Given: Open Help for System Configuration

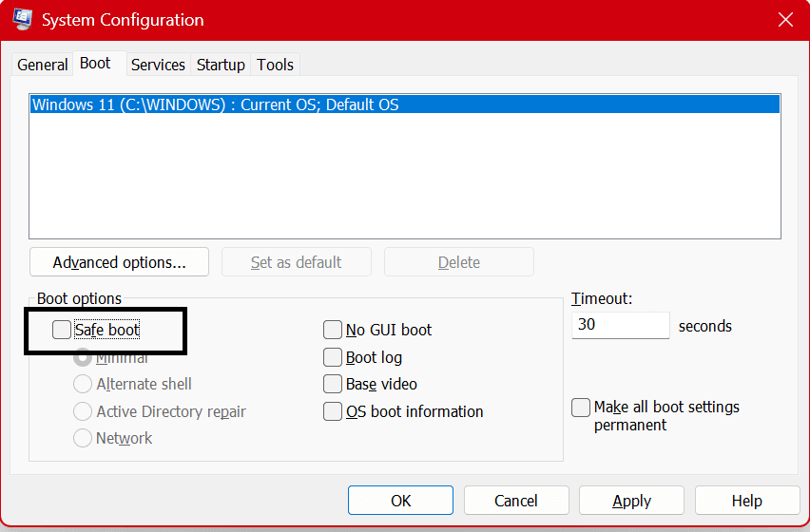Looking at the screenshot, I should [x=747, y=500].
